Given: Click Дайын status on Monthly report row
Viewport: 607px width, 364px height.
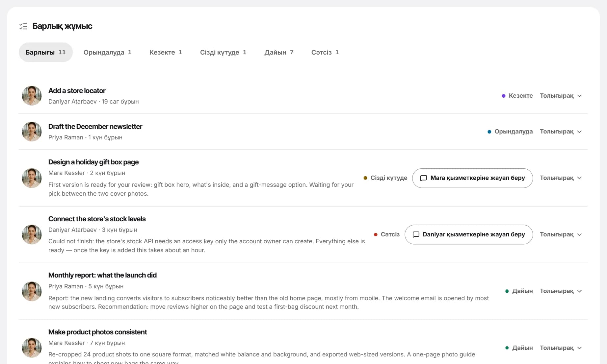Looking at the screenshot, I should click(519, 291).
